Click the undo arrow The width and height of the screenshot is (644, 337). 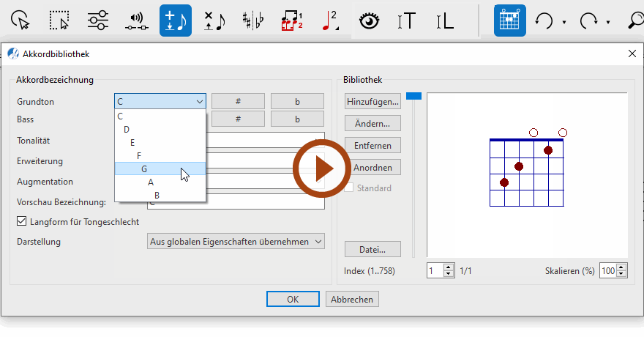544,21
